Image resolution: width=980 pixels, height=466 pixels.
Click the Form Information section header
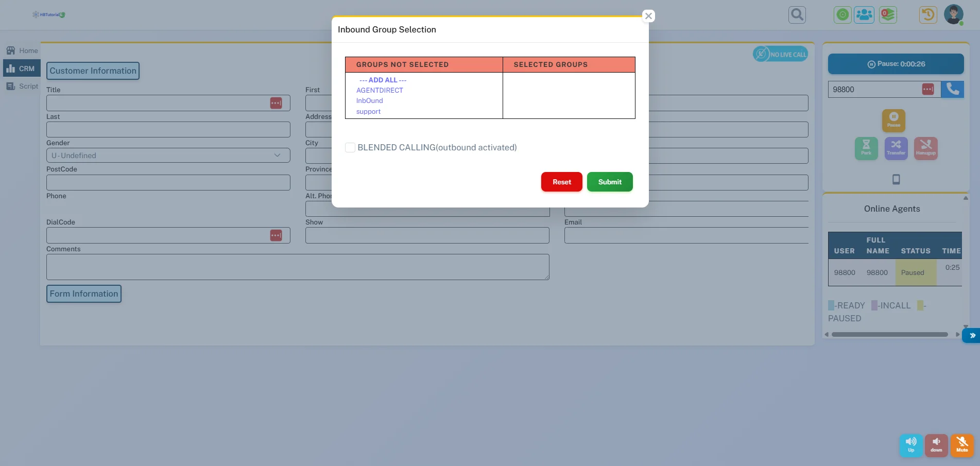coord(84,294)
